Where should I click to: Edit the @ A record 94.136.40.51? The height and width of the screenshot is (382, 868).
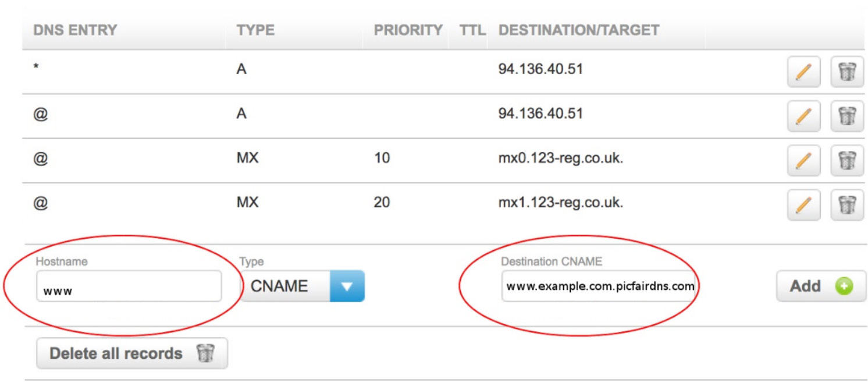point(803,116)
